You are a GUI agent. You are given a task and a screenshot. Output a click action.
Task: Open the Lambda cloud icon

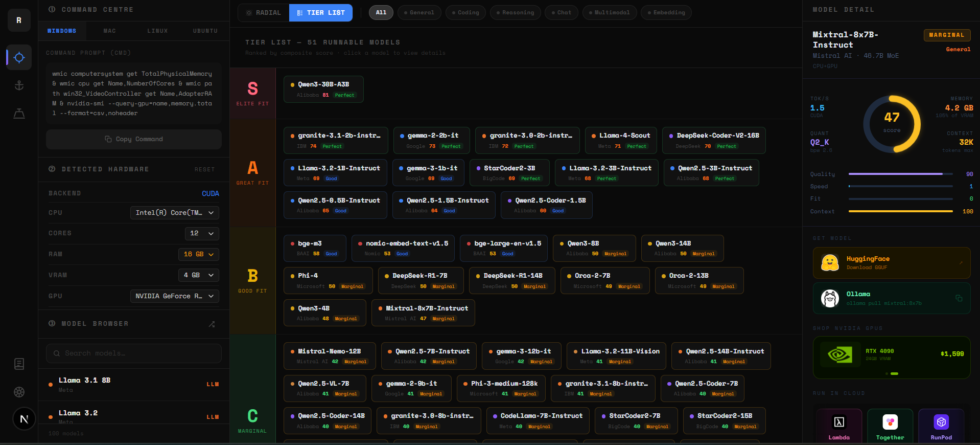839,426
